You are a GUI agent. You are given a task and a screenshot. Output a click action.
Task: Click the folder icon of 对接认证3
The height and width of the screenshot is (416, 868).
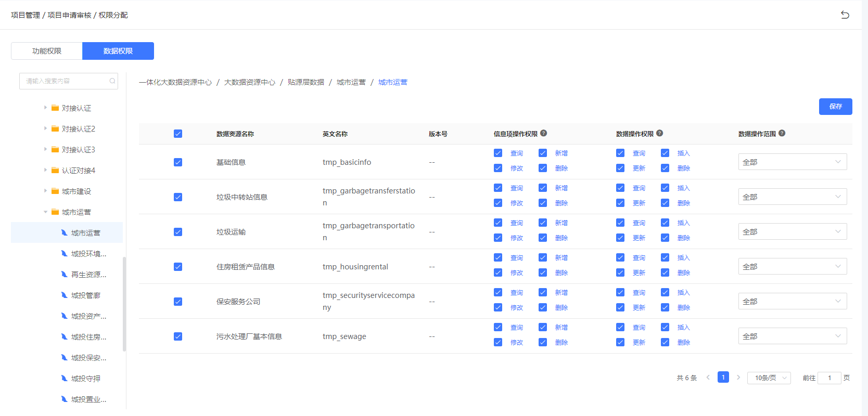click(55, 149)
